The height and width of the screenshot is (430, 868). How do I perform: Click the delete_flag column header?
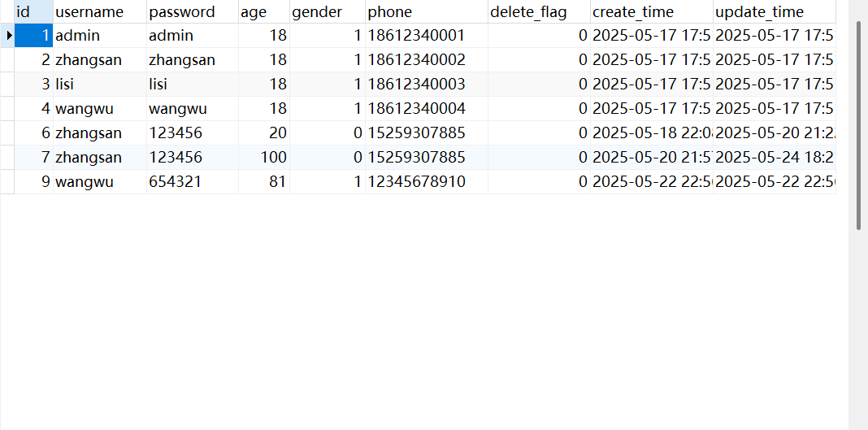coord(539,11)
